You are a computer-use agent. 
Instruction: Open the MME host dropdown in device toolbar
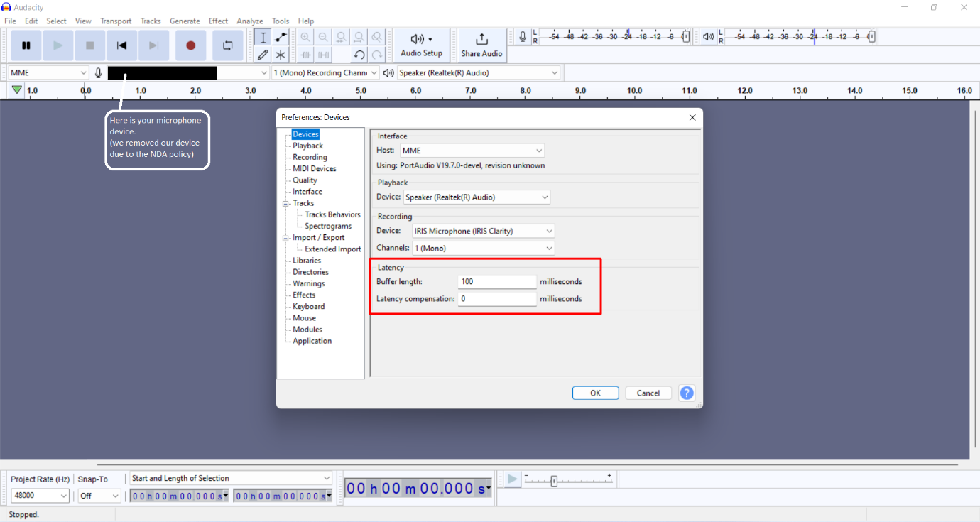pos(48,72)
